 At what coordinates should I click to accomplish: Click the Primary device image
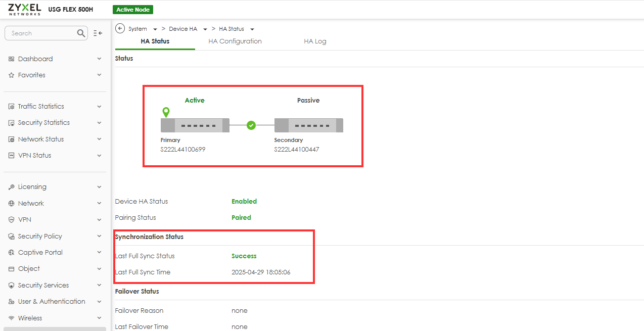tap(195, 125)
